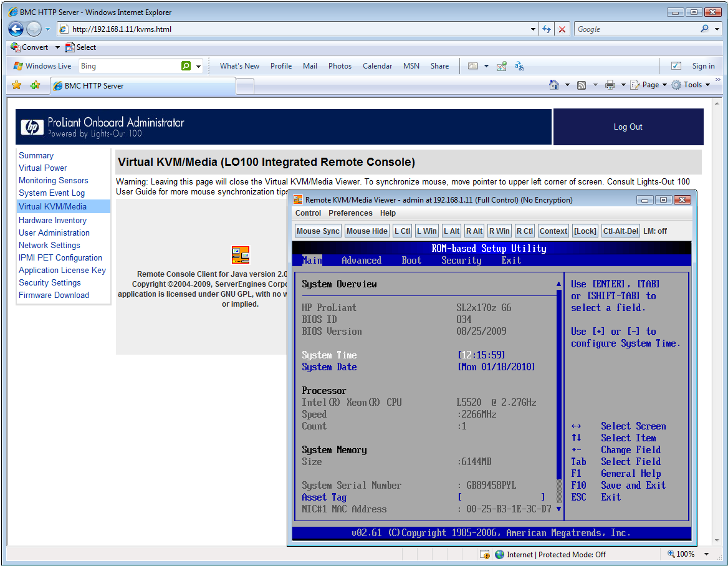Click the Log Out button
The width and height of the screenshot is (728, 566).
(628, 127)
